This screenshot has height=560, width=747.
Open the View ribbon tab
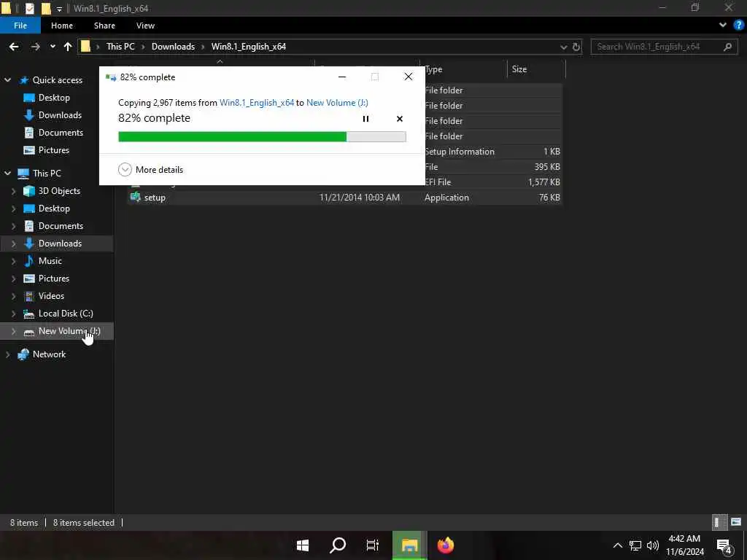[145, 26]
